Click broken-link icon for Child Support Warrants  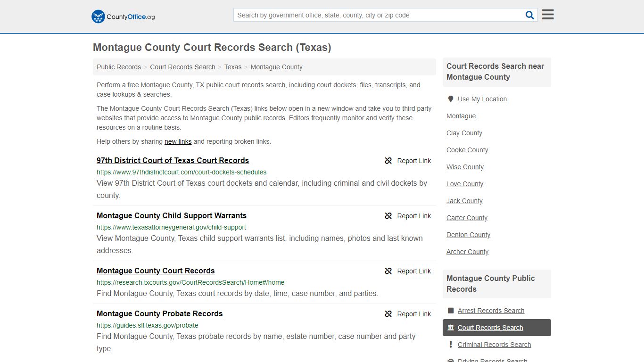(388, 216)
